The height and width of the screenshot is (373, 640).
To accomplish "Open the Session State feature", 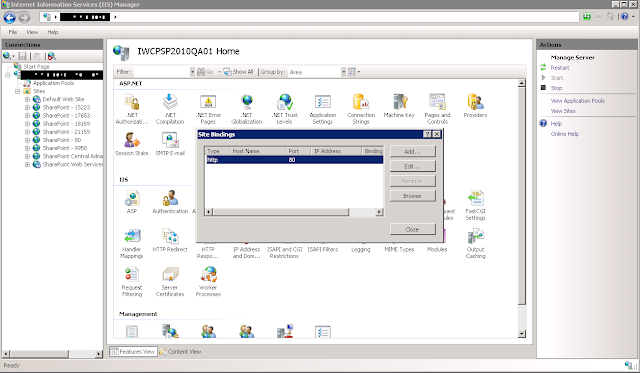I will (x=131, y=144).
